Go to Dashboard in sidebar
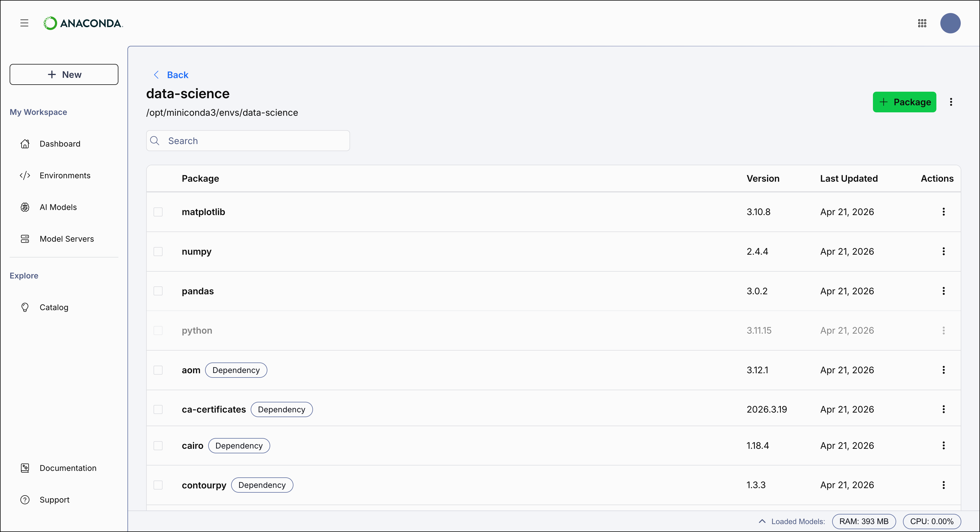This screenshot has height=532, width=980. pyautogui.click(x=60, y=144)
